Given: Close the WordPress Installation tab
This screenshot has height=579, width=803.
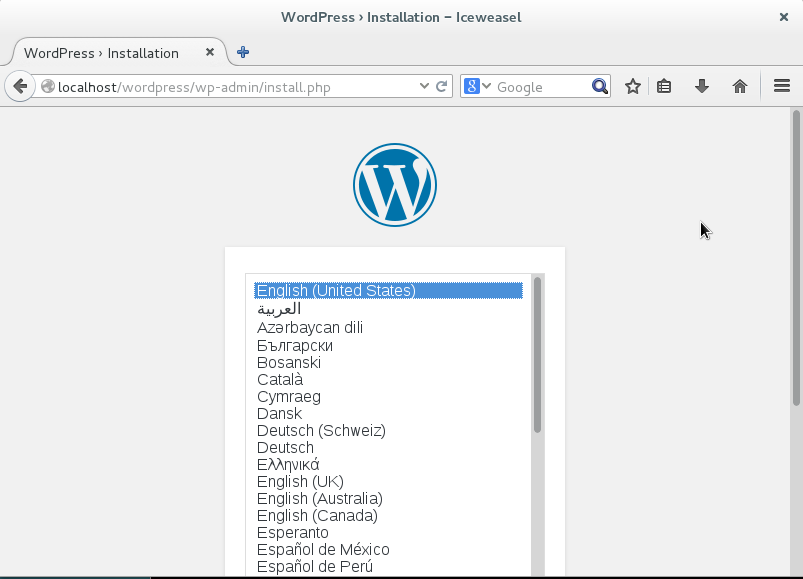Looking at the screenshot, I should [209, 52].
